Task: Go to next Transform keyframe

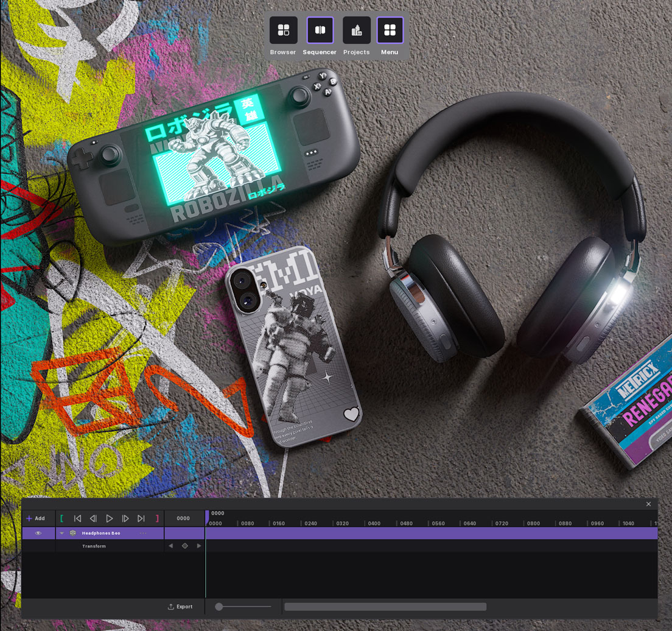Action: [198, 546]
